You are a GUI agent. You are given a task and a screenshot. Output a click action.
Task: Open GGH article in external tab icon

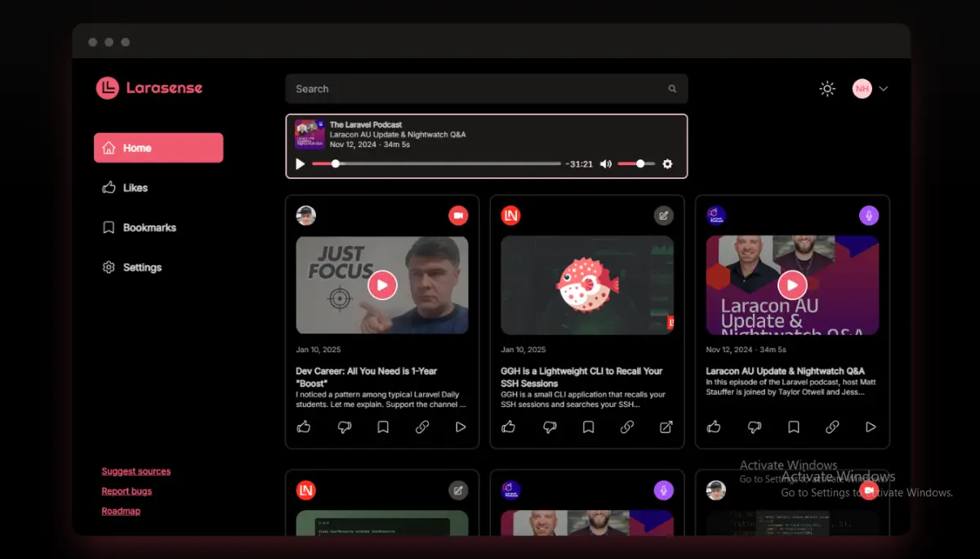pos(666,427)
